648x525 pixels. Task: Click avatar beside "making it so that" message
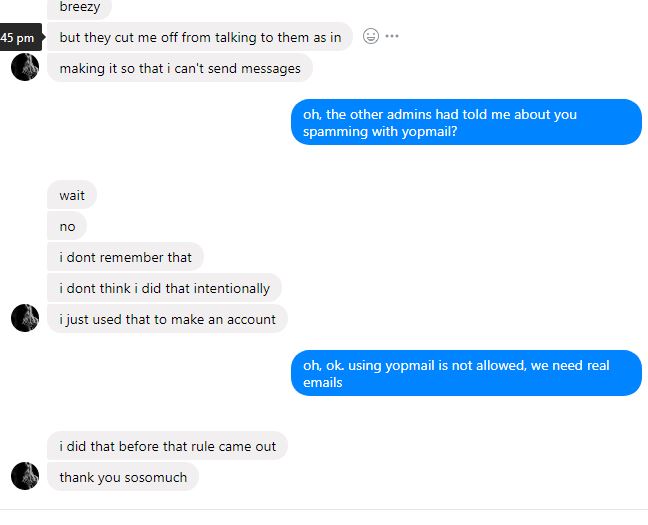25,67
